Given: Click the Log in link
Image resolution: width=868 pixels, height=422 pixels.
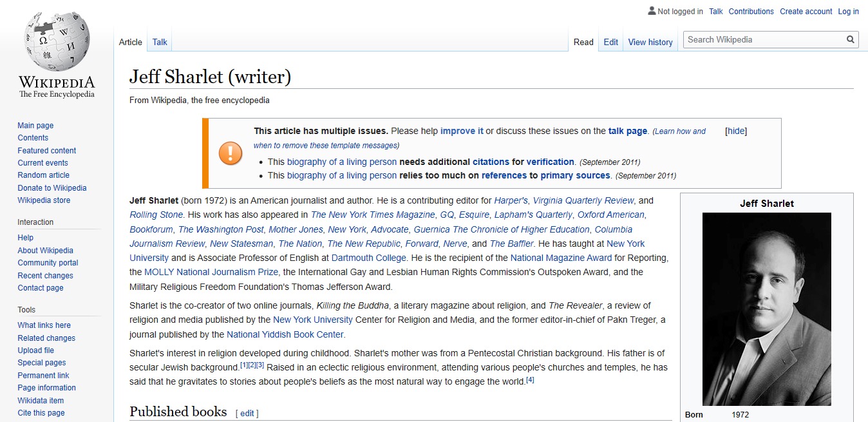Looking at the screenshot, I should (848, 12).
